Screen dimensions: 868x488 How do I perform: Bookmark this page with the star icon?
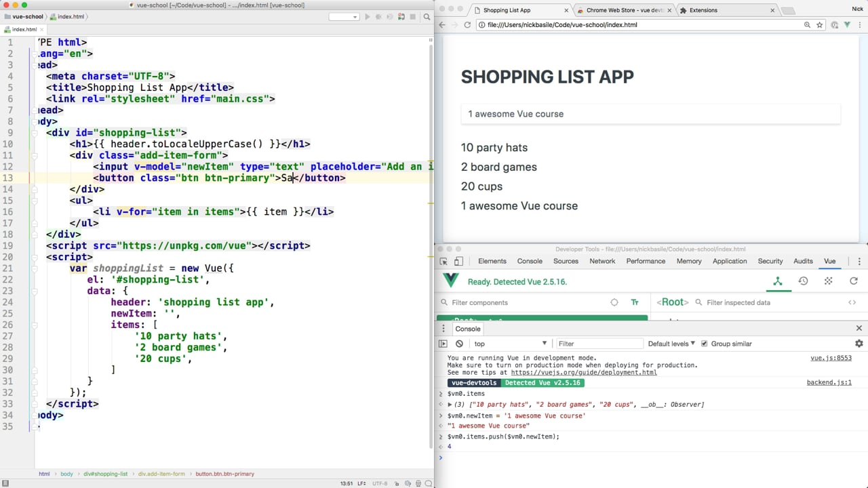coord(819,24)
